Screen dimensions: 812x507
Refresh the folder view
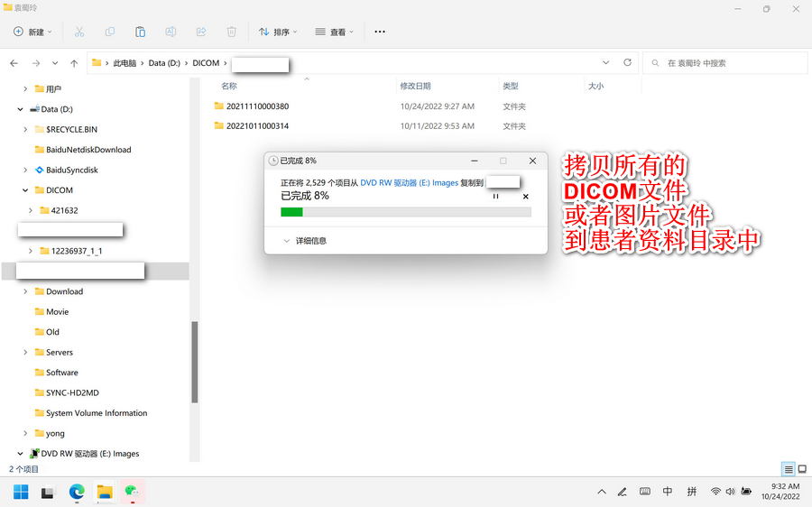(x=627, y=62)
